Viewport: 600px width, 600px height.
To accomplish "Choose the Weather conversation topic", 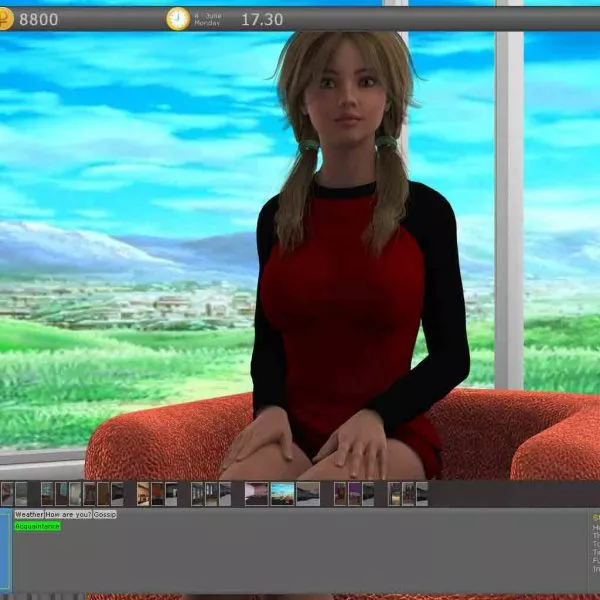I will click(x=29, y=514).
